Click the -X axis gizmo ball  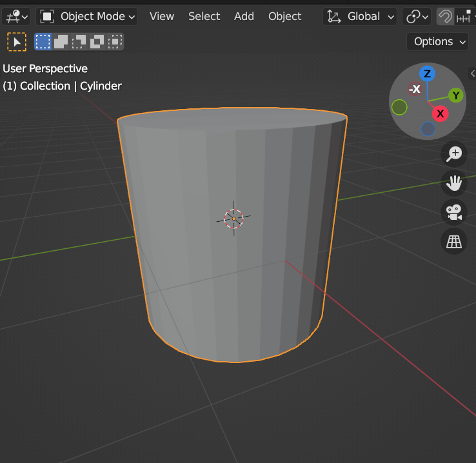click(x=415, y=89)
